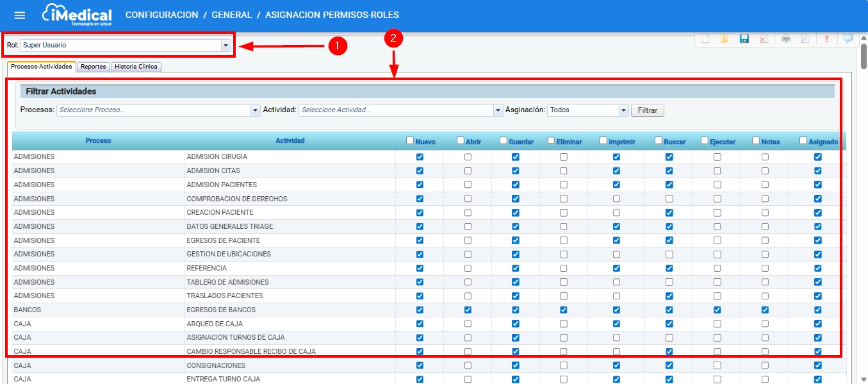Open the Historia Clínica tab
This screenshot has height=384, width=868.
point(136,67)
